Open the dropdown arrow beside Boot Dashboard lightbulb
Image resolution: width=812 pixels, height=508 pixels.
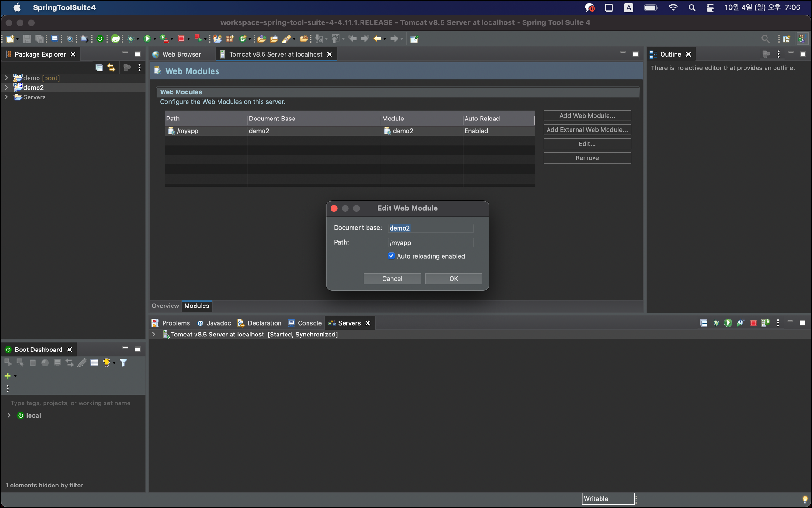tap(114, 363)
